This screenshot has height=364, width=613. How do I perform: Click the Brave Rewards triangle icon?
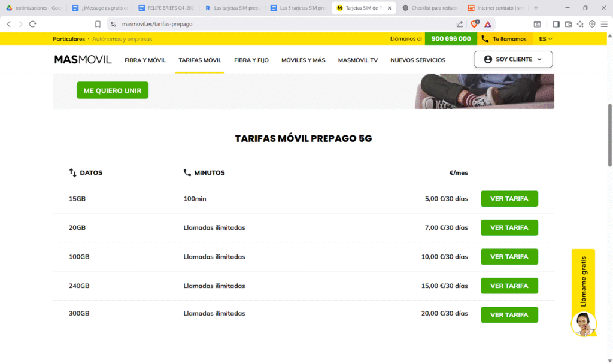pos(488,24)
